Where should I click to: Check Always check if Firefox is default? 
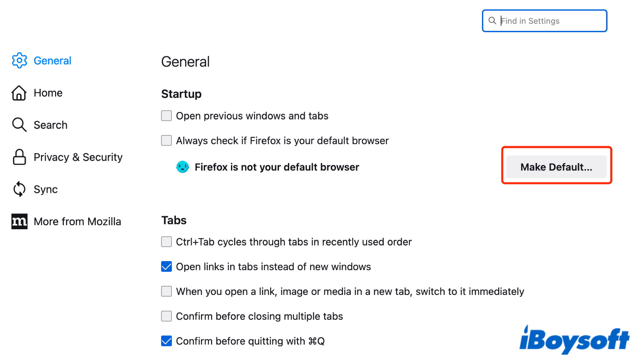pyautogui.click(x=166, y=140)
